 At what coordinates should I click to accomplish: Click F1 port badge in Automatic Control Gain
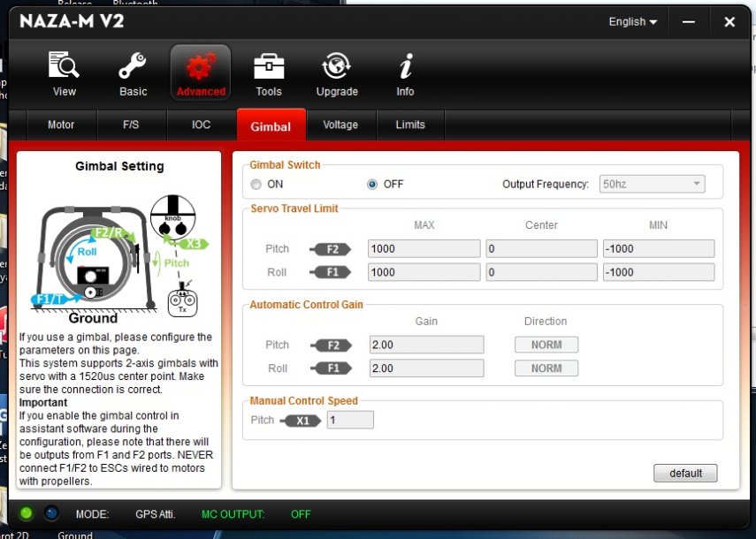(x=332, y=368)
